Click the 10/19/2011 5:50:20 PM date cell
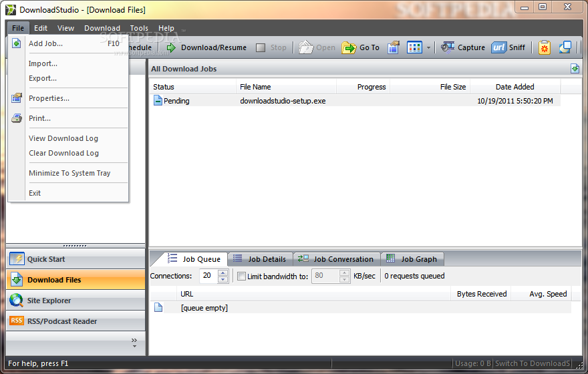The image size is (588, 374). [x=515, y=101]
